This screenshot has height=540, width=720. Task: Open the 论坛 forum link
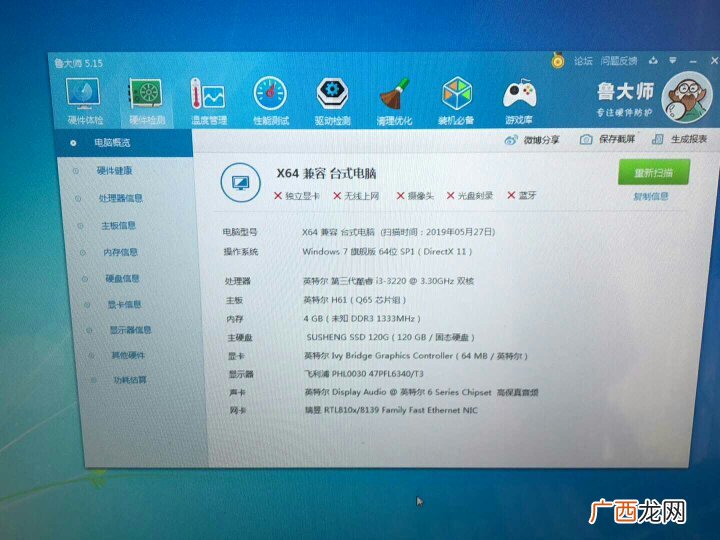583,61
